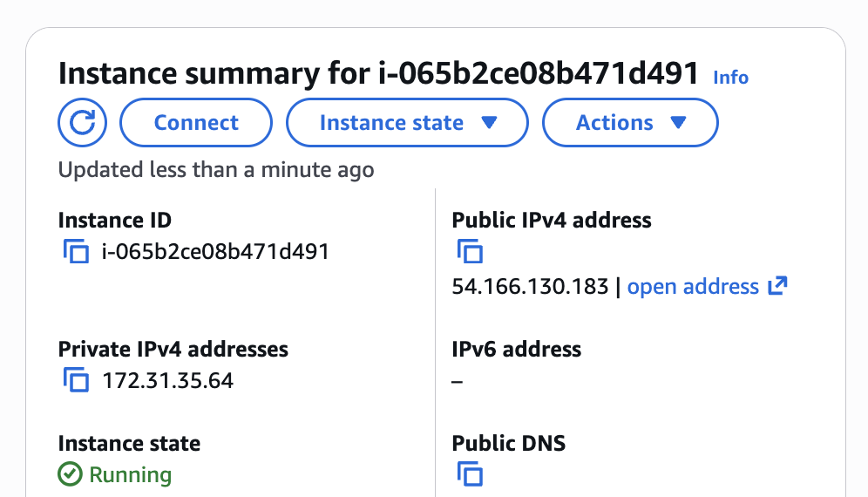Click the Public DNS copy icon
868x497 pixels.
pos(470,475)
